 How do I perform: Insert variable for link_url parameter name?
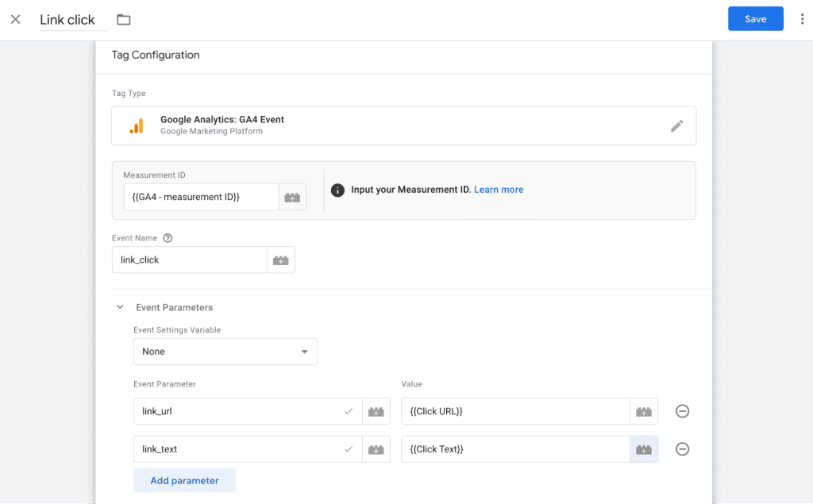[x=376, y=411]
